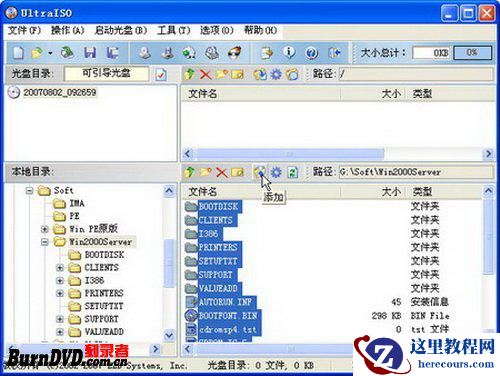The width and height of the screenshot is (500, 376).
Task: Click the refresh icon in local toolbar
Action: point(293,172)
